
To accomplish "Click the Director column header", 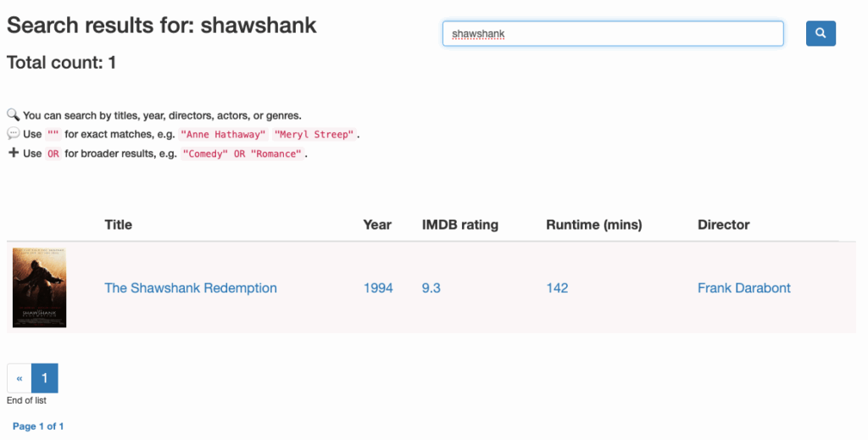I will click(x=723, y=225).
